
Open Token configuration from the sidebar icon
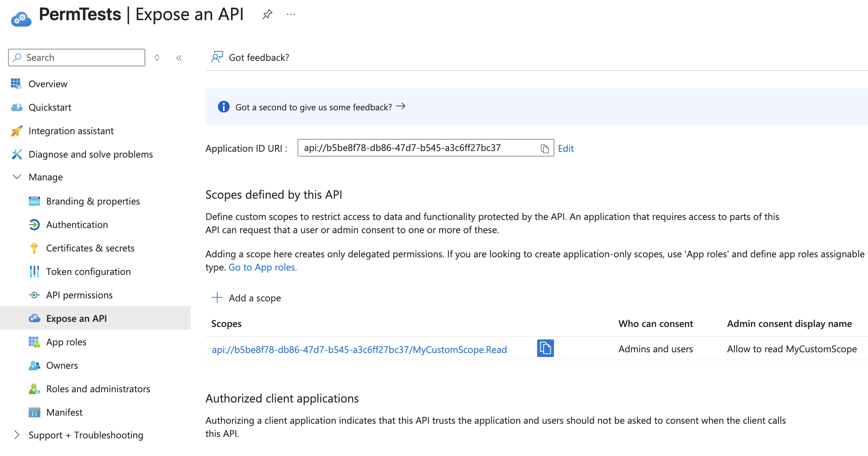[x=34, y=271]
